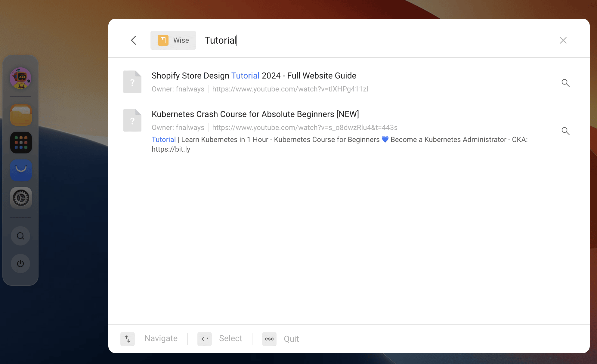Open the Settings gear dock icon
Viewport: 597px width, 364px height.
click(x=21, y=198)
